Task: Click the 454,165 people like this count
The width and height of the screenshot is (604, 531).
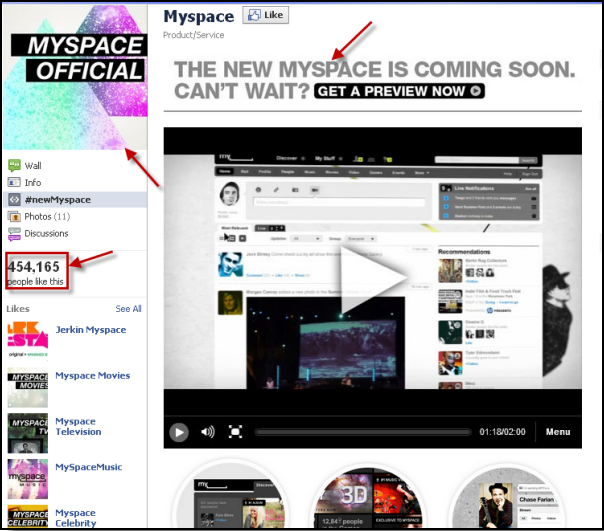Action: coord(37,274)
